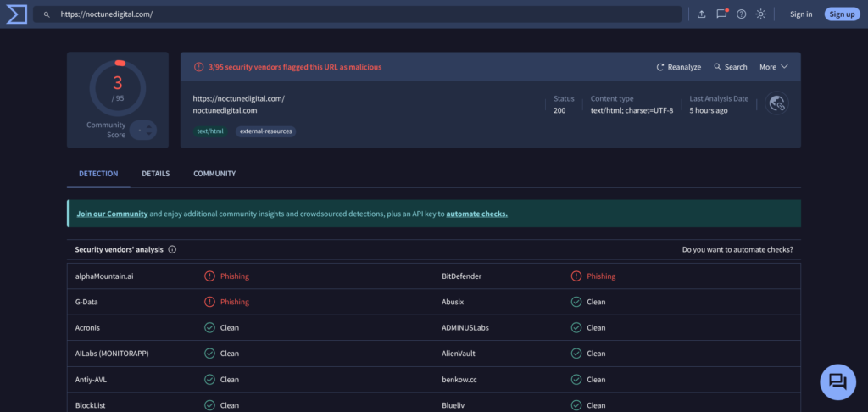This screenshot has width=868, height=412.
Task: Click the Reanalyze button
Action: tap(679, 67)
